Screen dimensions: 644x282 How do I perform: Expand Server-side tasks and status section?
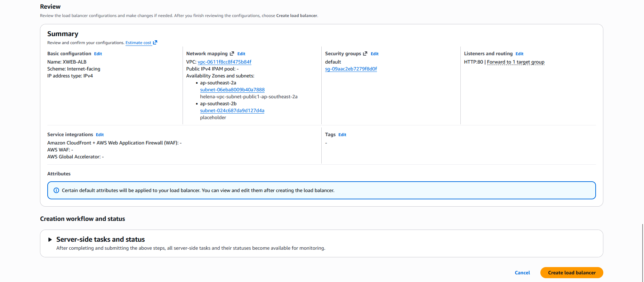50,240
